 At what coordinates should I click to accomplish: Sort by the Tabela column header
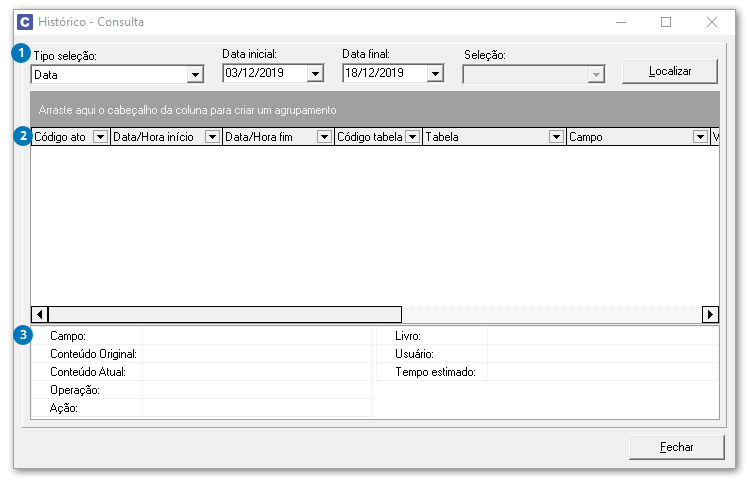pyautogui.click(x=484, y=137)
